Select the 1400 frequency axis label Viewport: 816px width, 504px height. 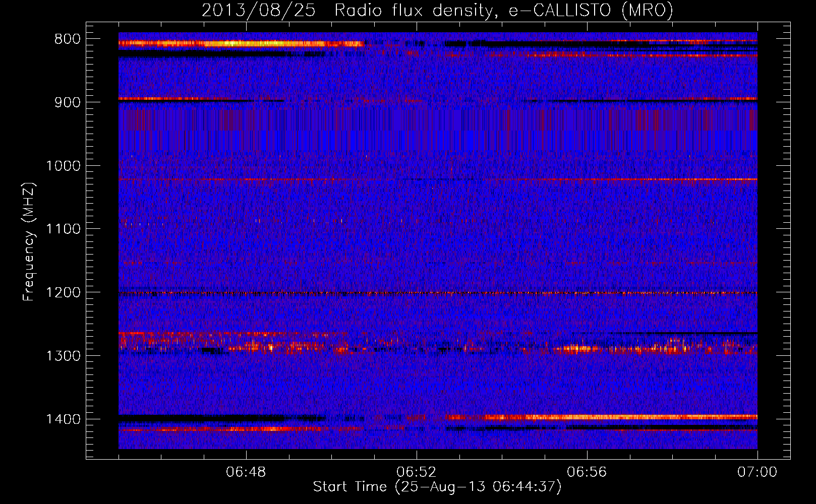(x=63, y=419)
